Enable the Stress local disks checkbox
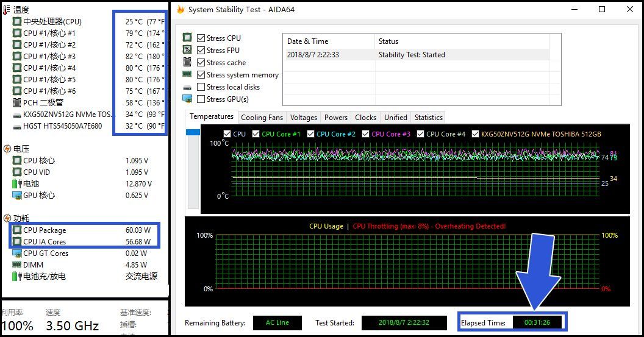 click(201, 87)
